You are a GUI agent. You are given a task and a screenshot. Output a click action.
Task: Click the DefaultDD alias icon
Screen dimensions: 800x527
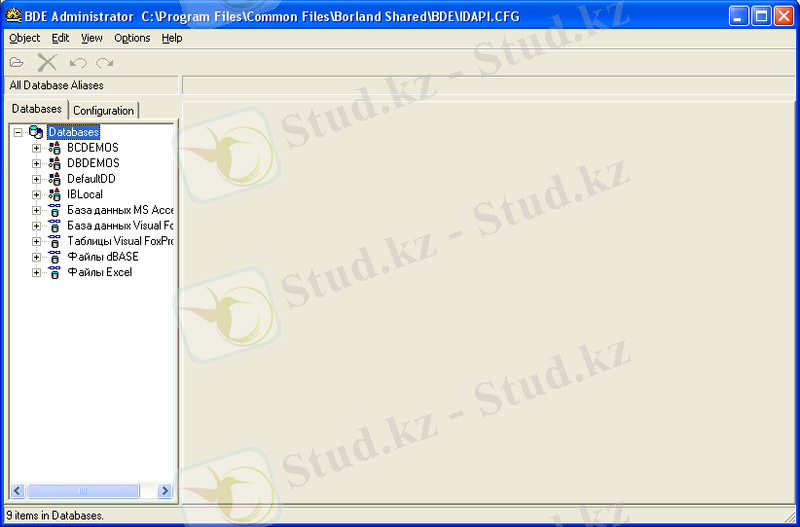click(x=55, y=179)
